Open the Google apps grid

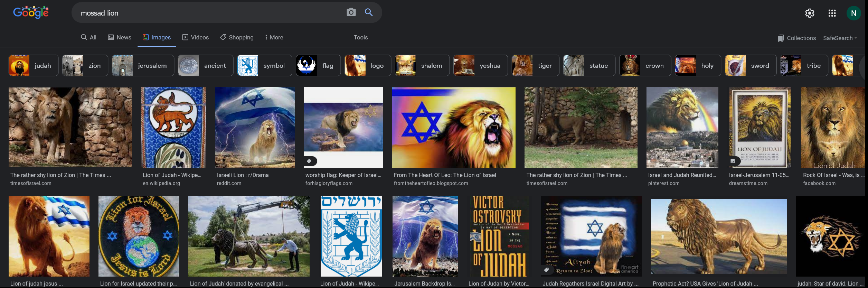(x=832, y=13)
